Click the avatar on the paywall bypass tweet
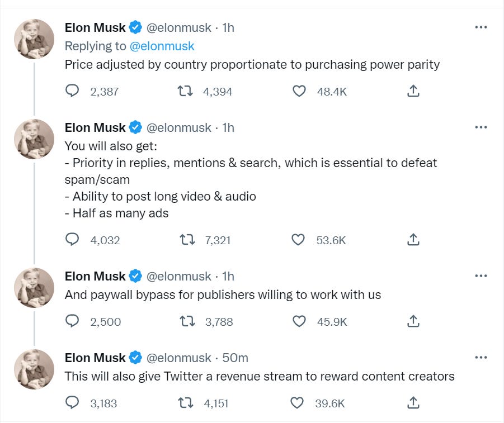504x423 pixels. coord(34,288)
